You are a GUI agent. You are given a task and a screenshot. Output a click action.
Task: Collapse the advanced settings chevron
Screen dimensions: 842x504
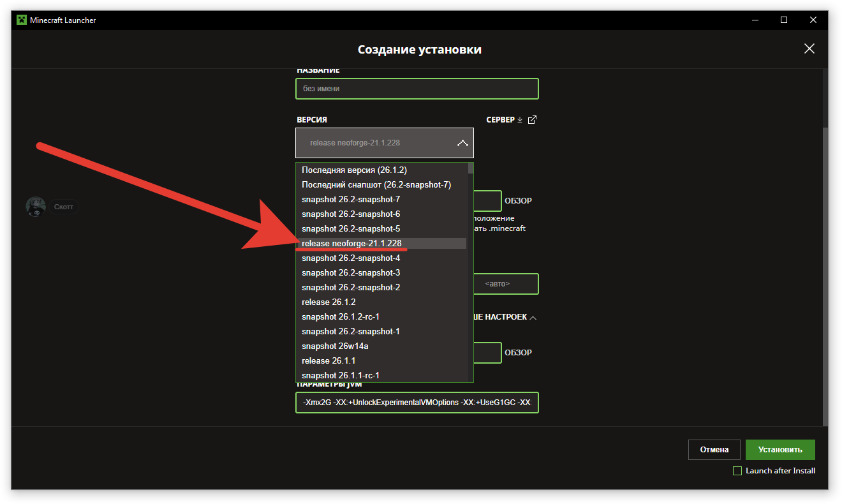pyautogui.click(x=533, y=317)
